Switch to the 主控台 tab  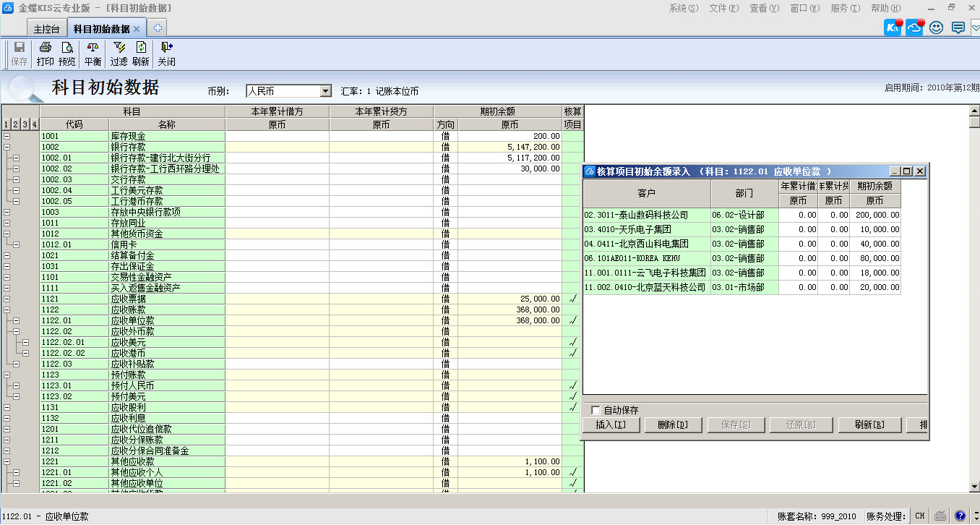coord(47,29)
